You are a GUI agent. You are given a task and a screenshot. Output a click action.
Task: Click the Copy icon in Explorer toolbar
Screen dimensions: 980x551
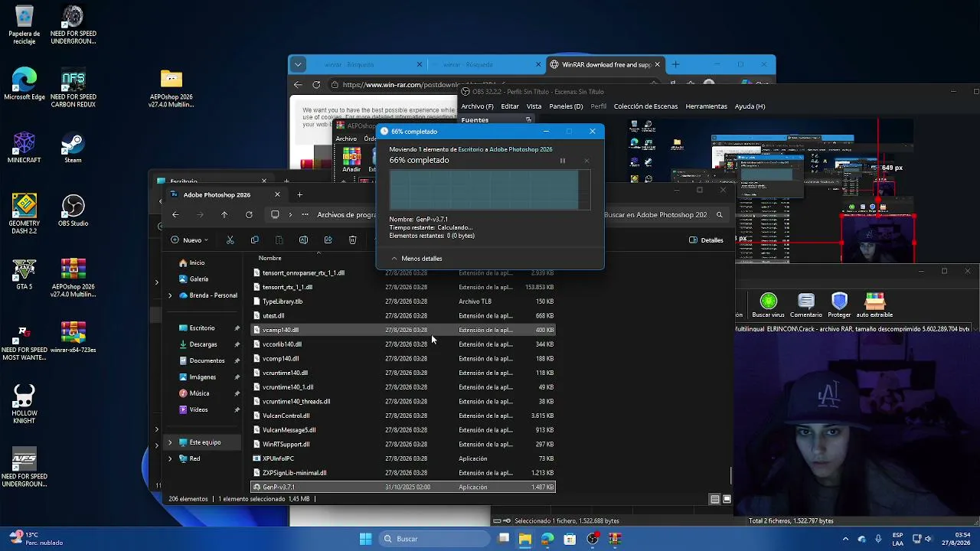[254, 240]
